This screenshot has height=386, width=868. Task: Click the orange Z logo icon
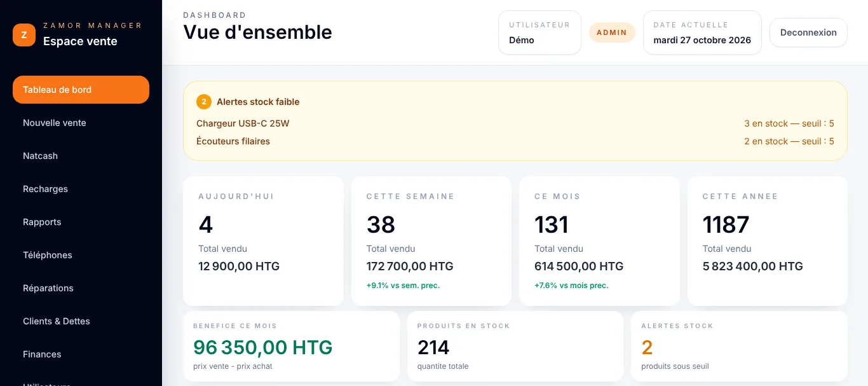tap(24, 35)
